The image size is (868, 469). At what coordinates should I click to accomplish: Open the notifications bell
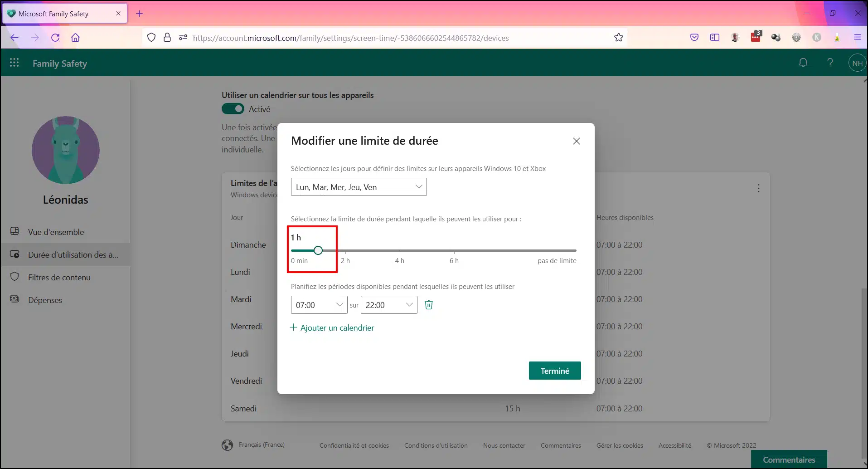[803, 63]
